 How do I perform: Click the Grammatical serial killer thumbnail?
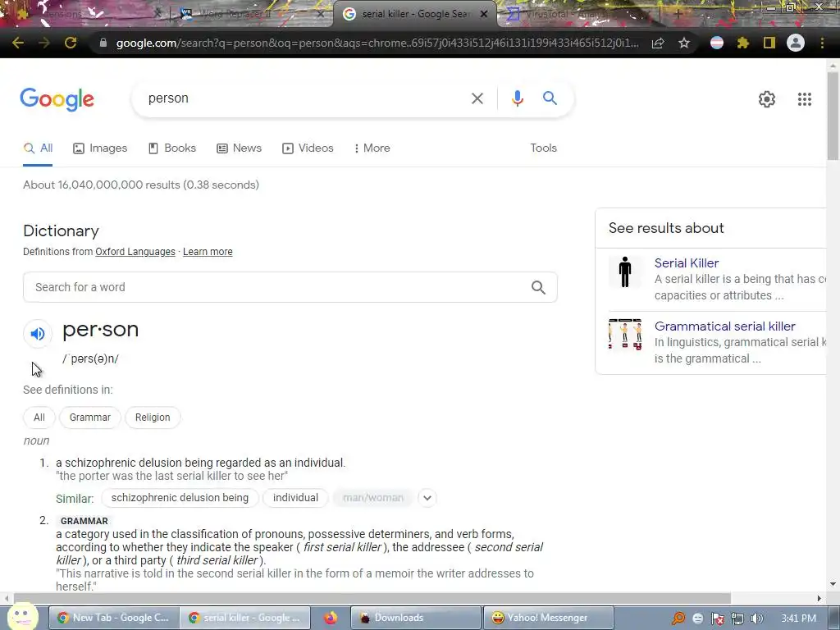(x=624, y=335)
